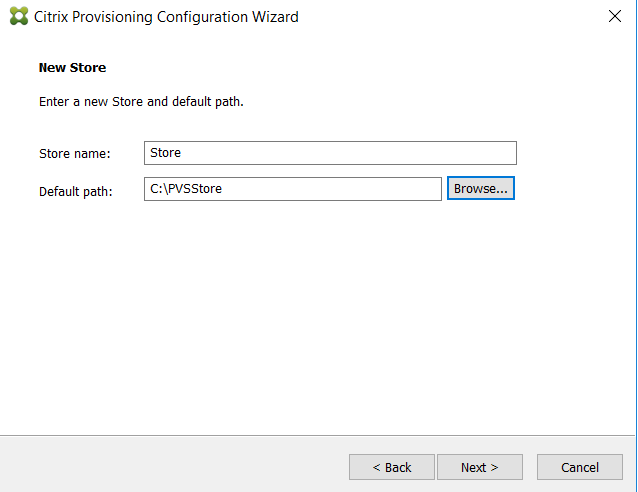Click the 'Store name:' label
Image resolution: width=638 pixels, height=492 pixels.
(74, 154)
